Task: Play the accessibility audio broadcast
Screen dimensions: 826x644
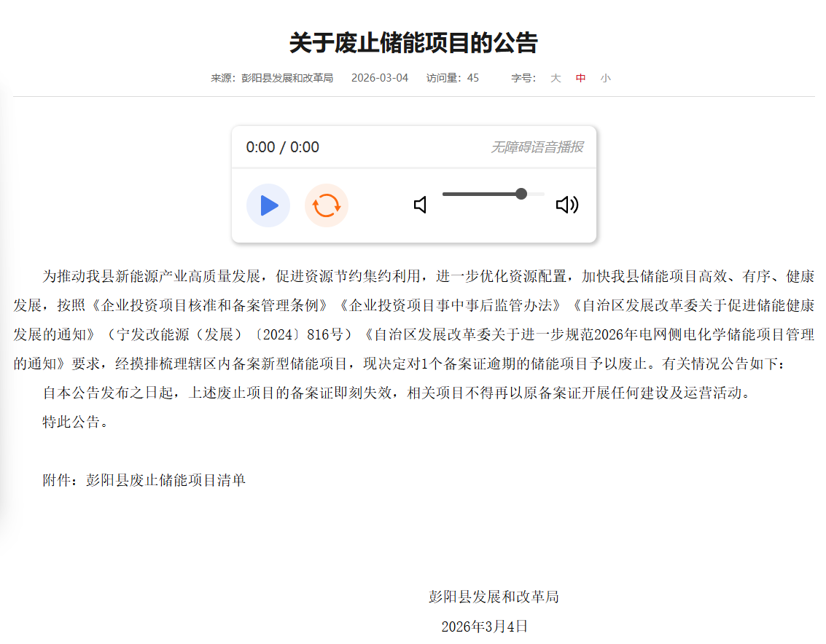Action: coord(268,205)
